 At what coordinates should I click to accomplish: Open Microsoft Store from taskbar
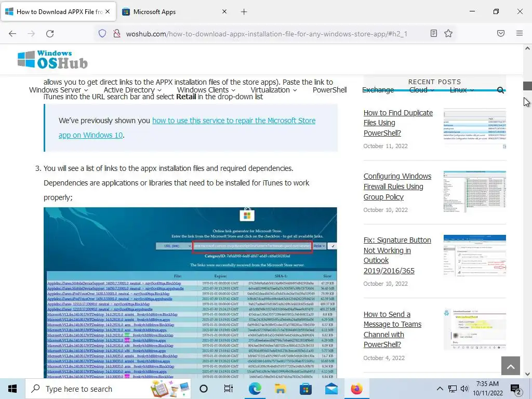pyautogui.click(x=305, y=389)
